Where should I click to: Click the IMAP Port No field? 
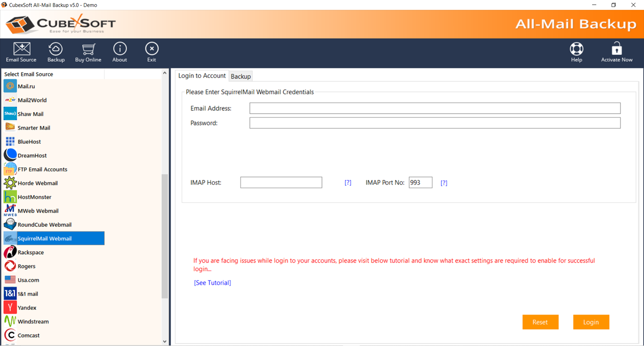coord(421,182)
